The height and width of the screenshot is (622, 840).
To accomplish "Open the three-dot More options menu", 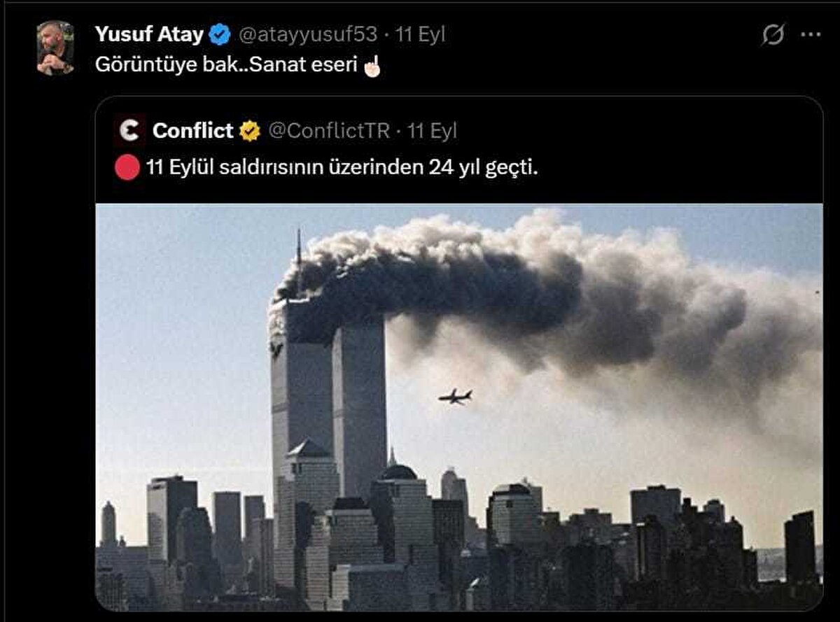I will pos(810,34).
